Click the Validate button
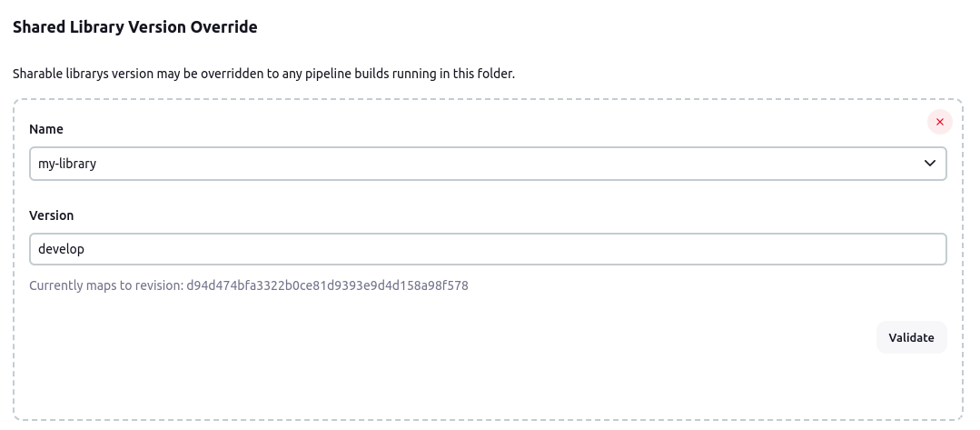980x430 pixels. pos(911,337)
